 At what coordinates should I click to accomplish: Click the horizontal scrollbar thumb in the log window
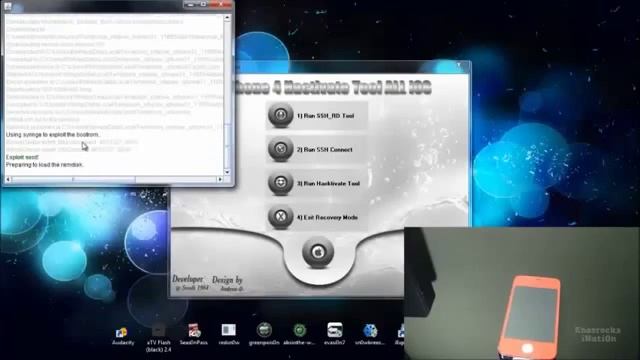73,179
